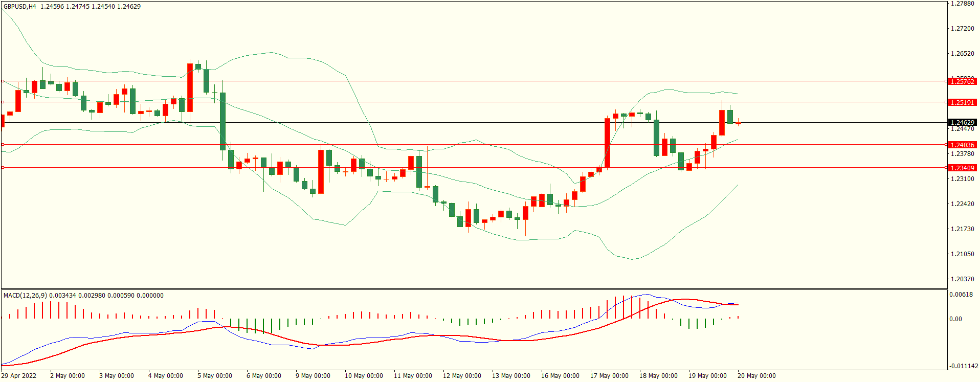Viewport: 980px width, 382px height.
Task: Select the 17 May 00:00 date label
Action: tap(609, 376)
